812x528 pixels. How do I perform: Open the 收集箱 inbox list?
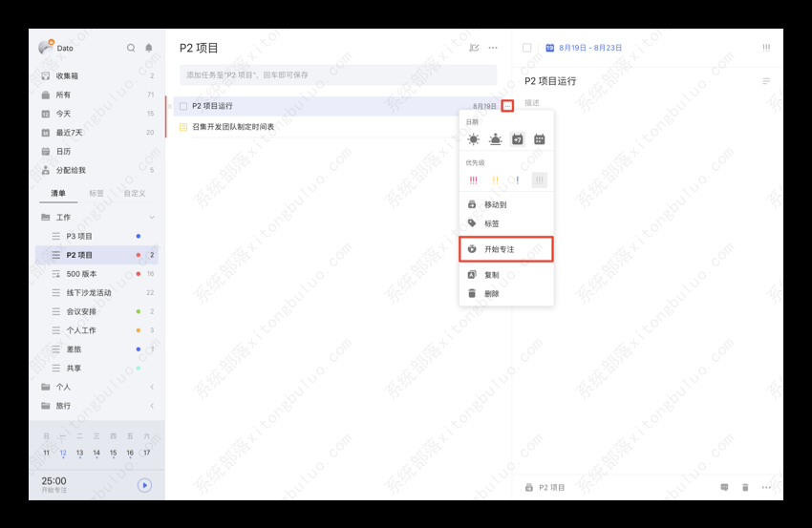pos(97,75)
